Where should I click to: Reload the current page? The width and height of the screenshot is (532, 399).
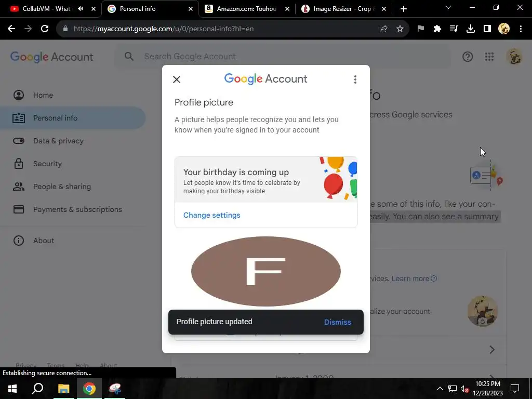click(45, 29)
